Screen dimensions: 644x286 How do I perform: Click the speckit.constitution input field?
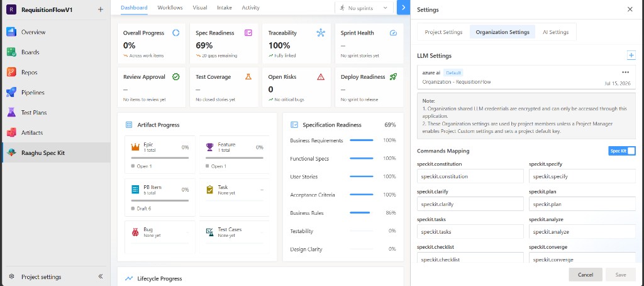click(x=470, y=176)
